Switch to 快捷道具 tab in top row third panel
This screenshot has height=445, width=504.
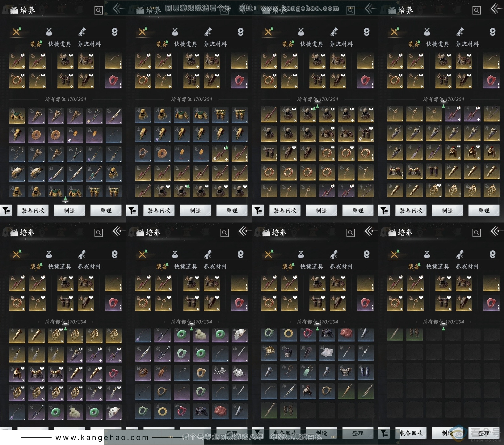pyautogui.click(x=312, y=44)
